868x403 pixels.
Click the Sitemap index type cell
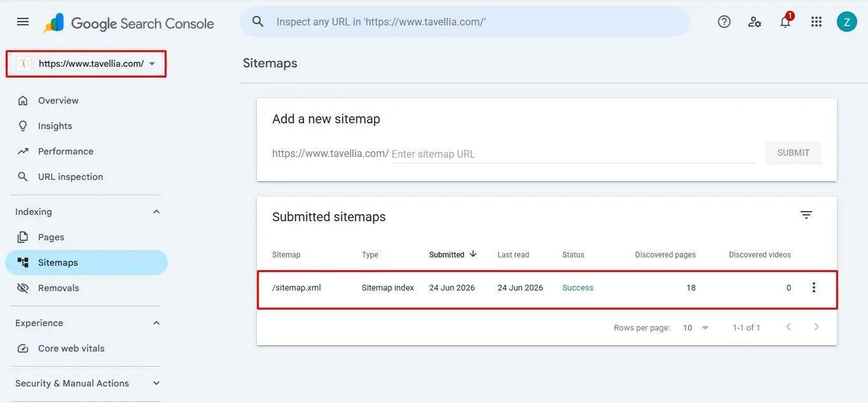[388, 287]
